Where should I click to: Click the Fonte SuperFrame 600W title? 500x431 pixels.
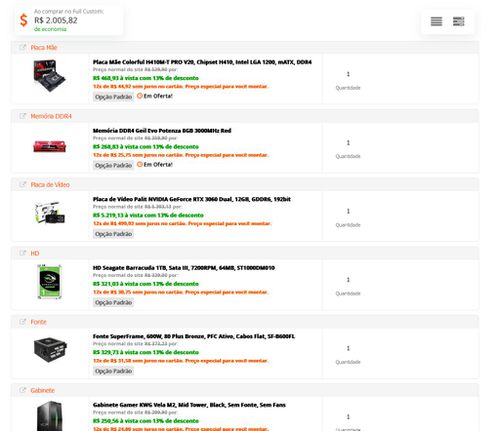(x=194, y=336)
